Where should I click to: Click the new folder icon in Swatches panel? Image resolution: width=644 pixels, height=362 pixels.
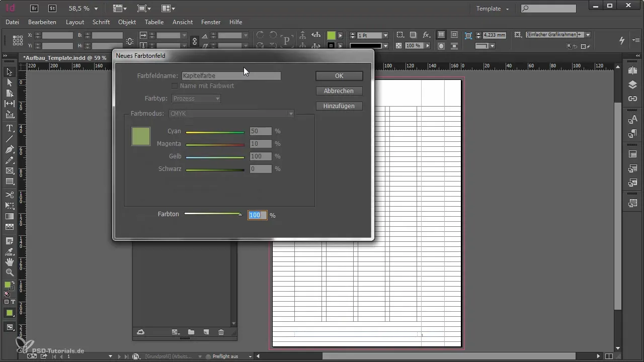pyautogui.click(x=191, y=332)
